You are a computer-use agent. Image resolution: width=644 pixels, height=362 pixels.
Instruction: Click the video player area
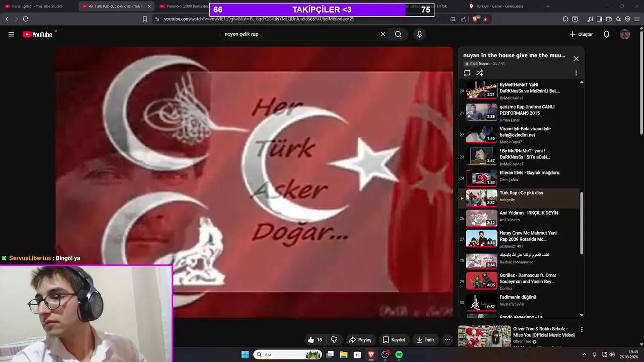[254, 182]
